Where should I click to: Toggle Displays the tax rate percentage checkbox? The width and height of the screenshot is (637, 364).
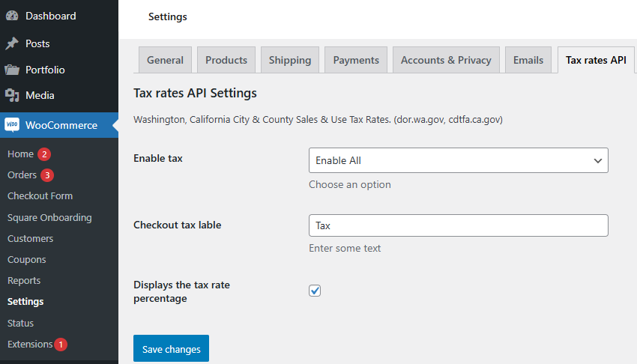pos(315,291)
